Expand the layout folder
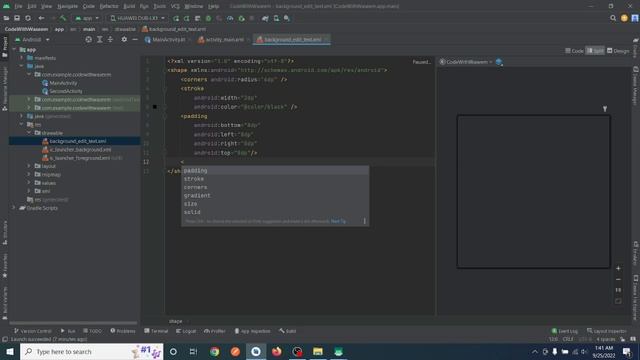640x360 pixels. pyautogui.click(x=29, y=166)
